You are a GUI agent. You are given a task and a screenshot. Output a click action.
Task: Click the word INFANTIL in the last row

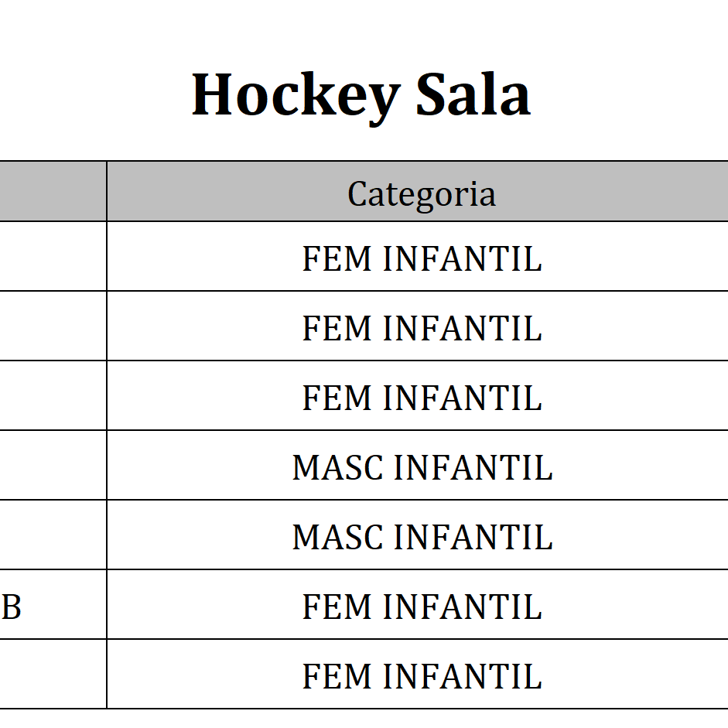[462, 676]
